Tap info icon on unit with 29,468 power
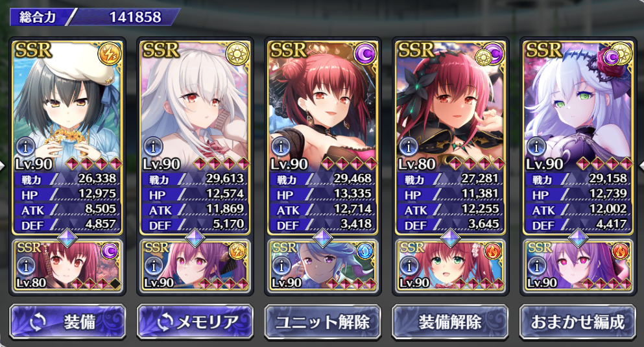The image size is (644, 347). point(281,146)
